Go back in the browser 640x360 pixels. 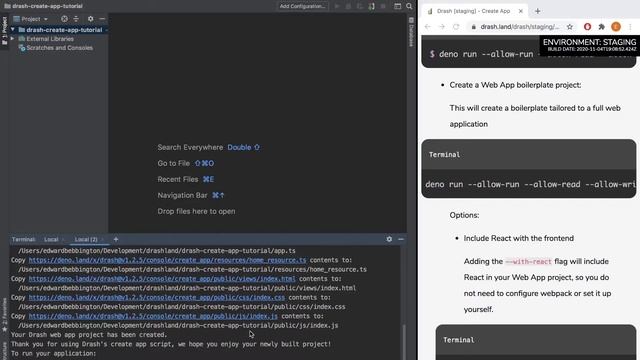427,27
